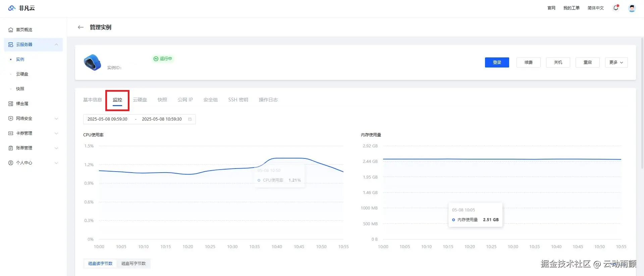Open the 更多 dropdown button

coord(616,62)
